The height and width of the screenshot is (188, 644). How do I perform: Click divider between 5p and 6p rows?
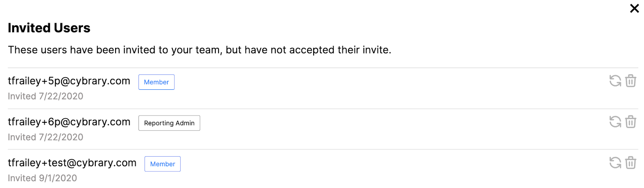322,109
